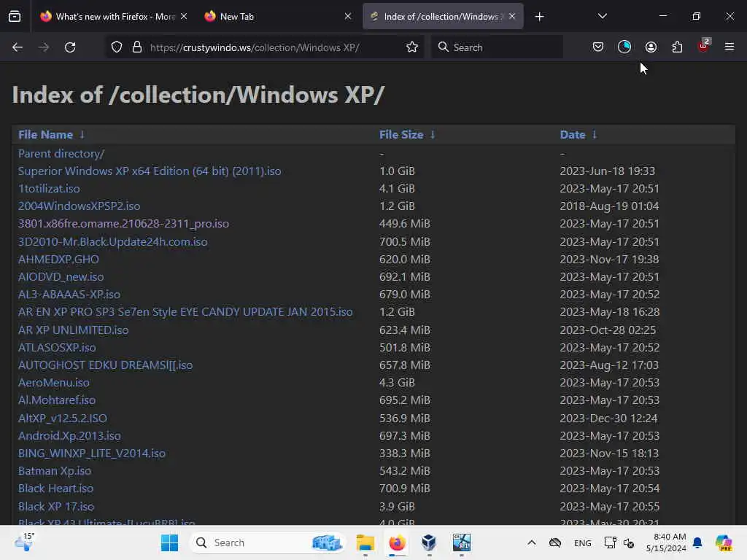Reload the current page
Screen dimensions: 747x560
tap(70, 47)
